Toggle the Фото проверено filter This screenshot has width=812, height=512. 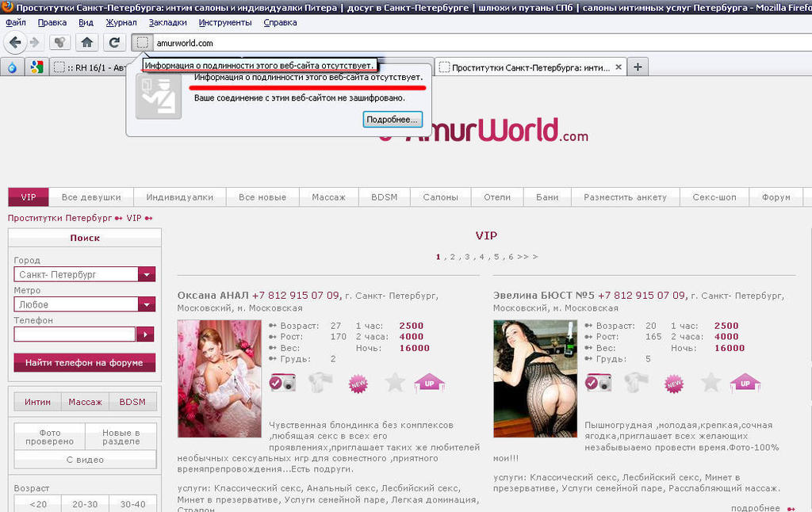[x=49, y=437]
